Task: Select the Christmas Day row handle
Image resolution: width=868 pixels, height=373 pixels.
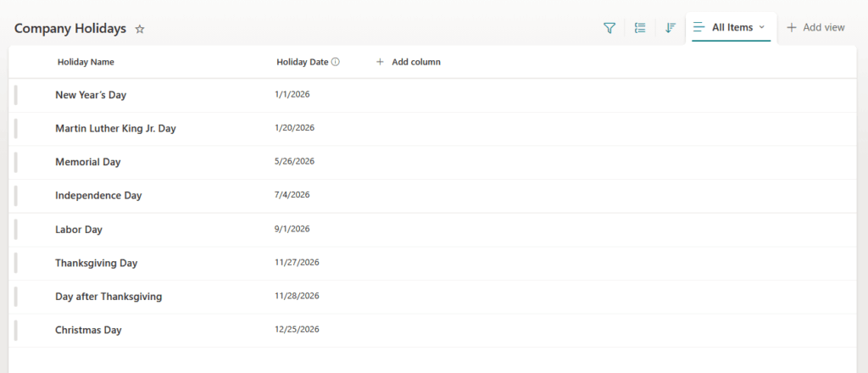Action: point(16,331)
